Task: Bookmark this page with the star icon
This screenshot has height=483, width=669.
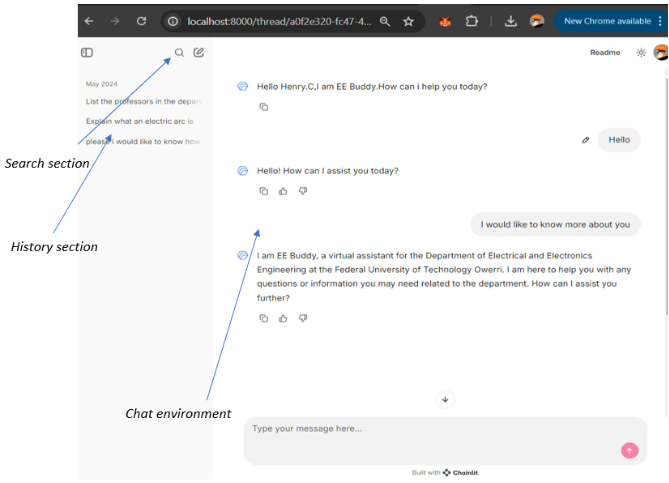Action: [409, 21]
